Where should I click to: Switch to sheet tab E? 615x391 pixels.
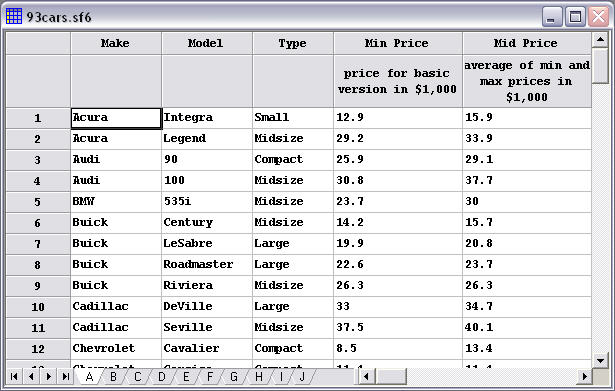tap(186, 377)
